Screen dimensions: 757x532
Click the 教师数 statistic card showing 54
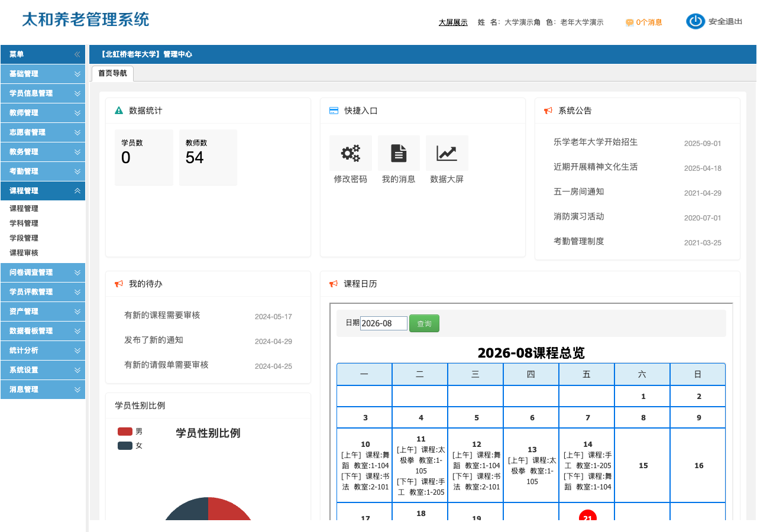pos(208,157)
